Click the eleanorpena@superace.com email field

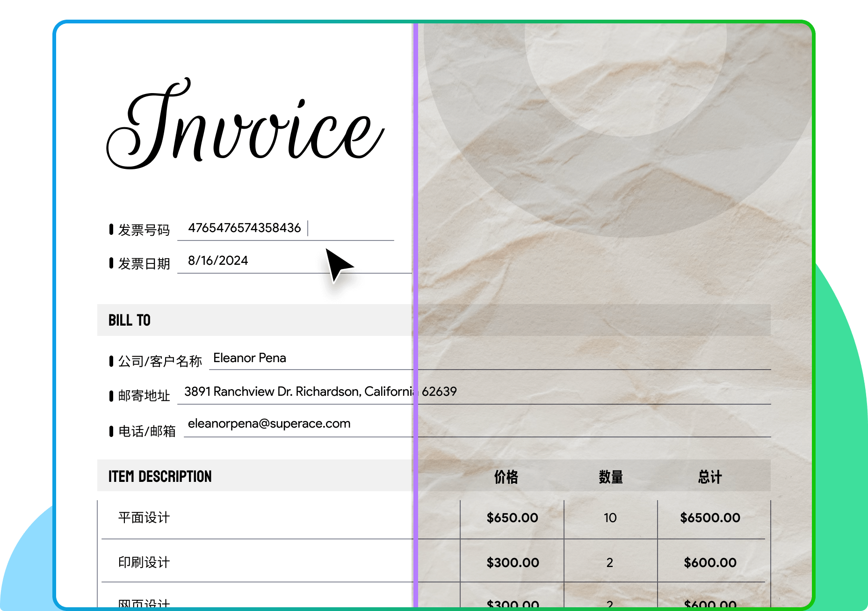click(269, 423)
